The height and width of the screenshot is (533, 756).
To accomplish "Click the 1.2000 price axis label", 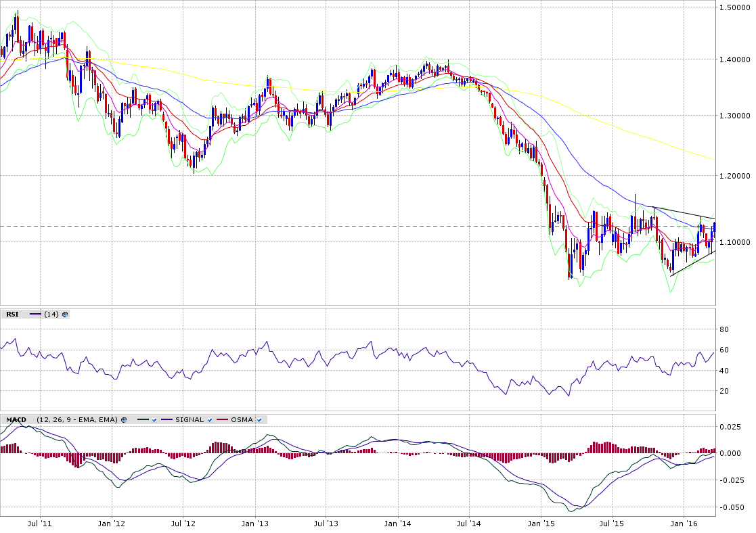I will pos(734,176).
